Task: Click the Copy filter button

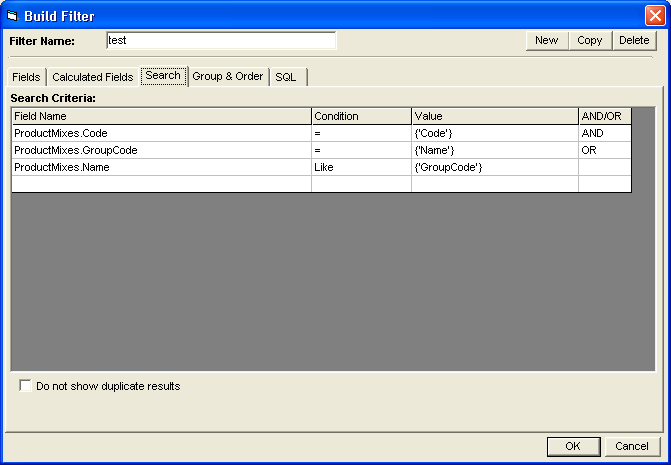Action: pos(589,40)
